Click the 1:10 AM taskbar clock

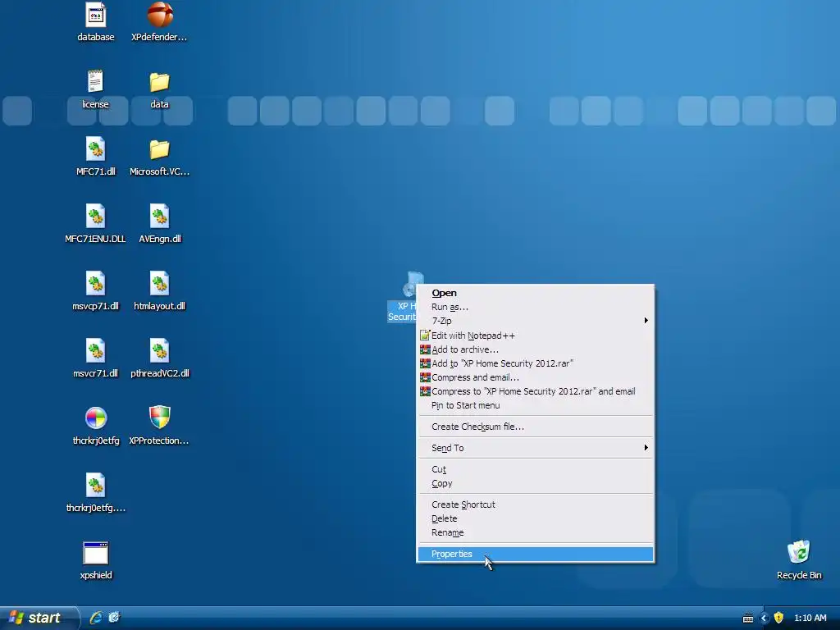[x=810, y=619]
